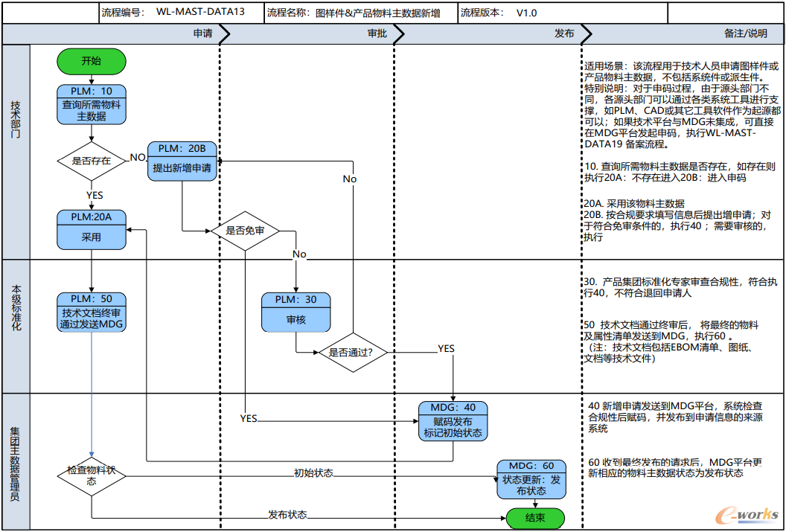Click the 流程名称 图样件&产品物料主数据新增 cell
Viewport: 786px width, 532px height.
(x=361, y=13)
